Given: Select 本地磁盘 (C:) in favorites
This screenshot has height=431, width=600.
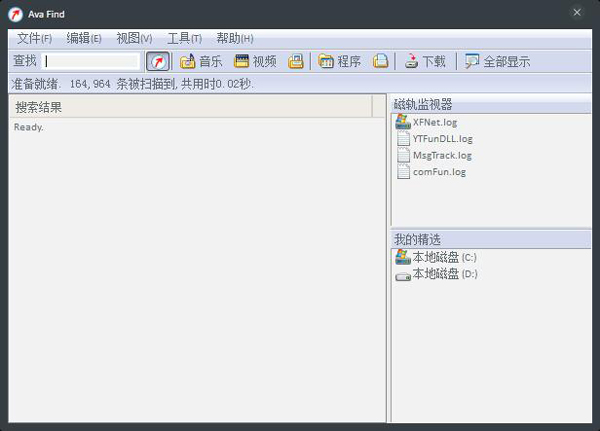Looking at the screenshot, I should (x=444, y=257).
